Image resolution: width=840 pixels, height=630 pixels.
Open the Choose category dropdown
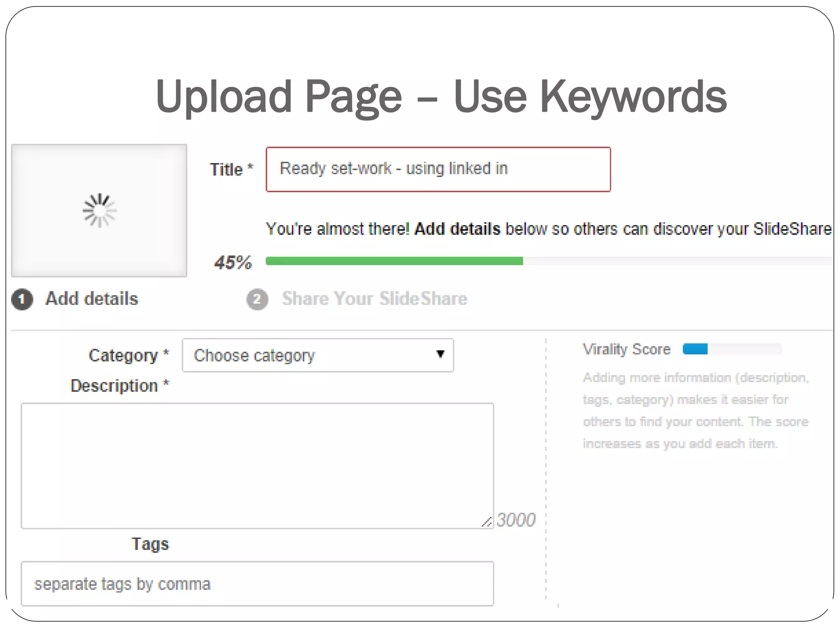[318, 355]
